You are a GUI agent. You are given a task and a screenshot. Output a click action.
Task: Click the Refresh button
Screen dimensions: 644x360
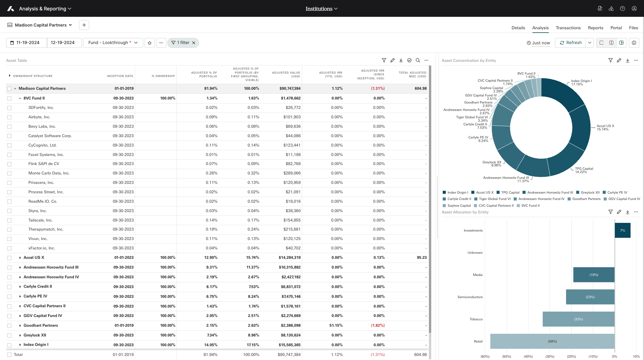(x=571, y=43)
